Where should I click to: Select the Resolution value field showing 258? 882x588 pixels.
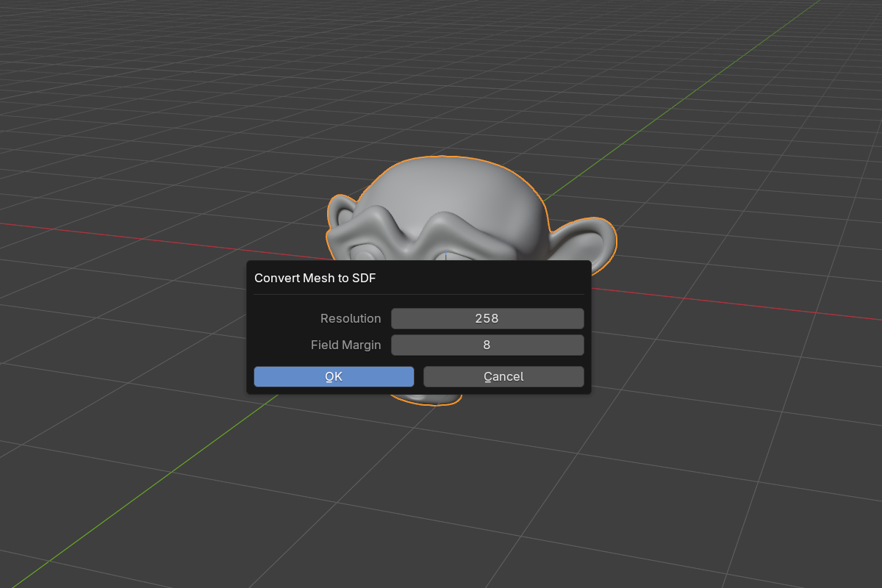coord(487,318)
